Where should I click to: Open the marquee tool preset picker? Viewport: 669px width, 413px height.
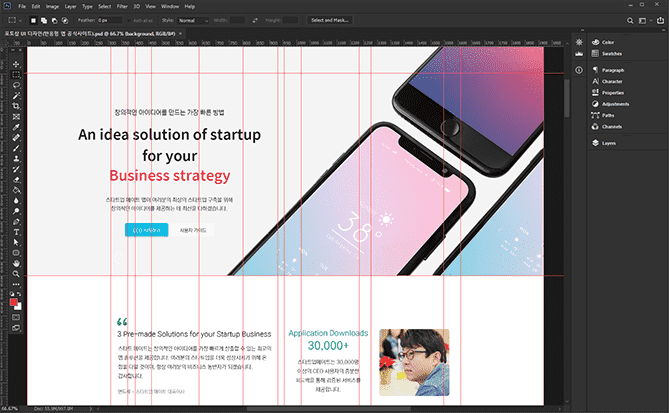click(15, 20)
